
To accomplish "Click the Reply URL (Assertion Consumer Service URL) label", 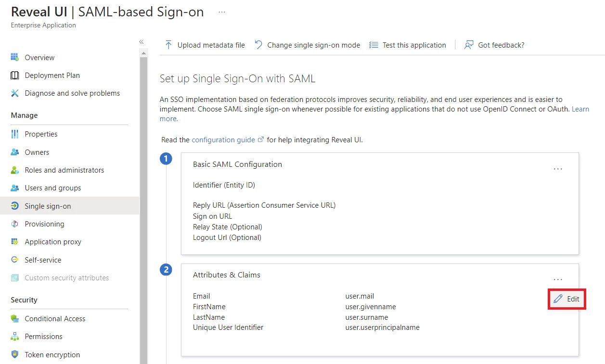I will [x=264, y=205].
